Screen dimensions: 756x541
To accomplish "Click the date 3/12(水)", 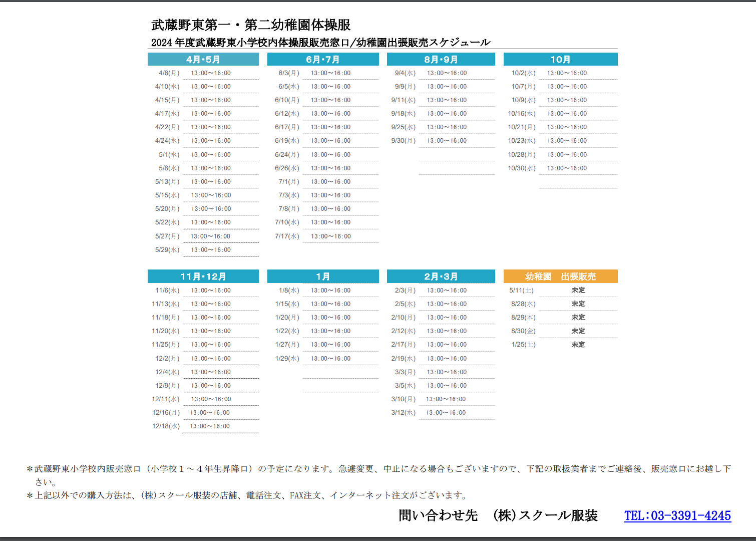I will point(404,413).
